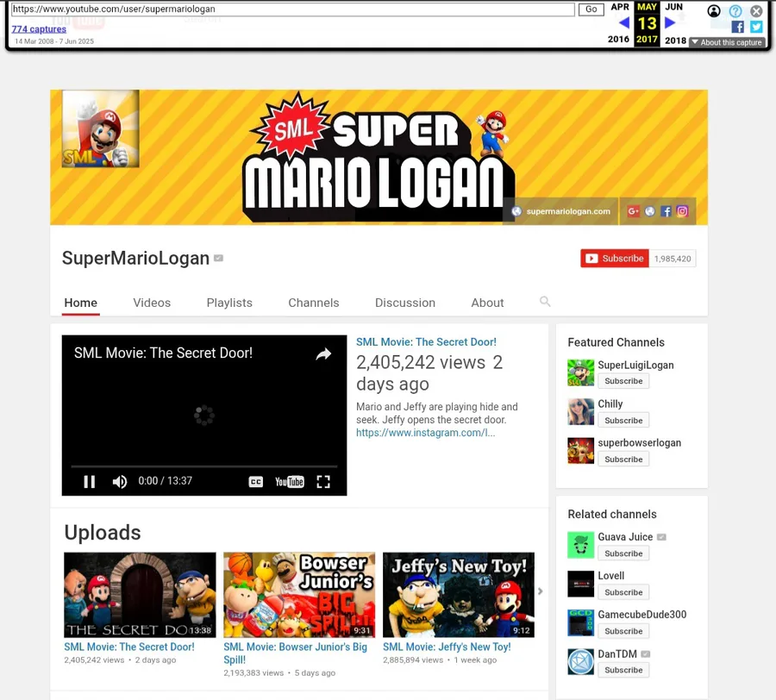Toggle closed captions CC button
Image resolution: width=776 pixels, height=700 pixels.
point(255,481)
